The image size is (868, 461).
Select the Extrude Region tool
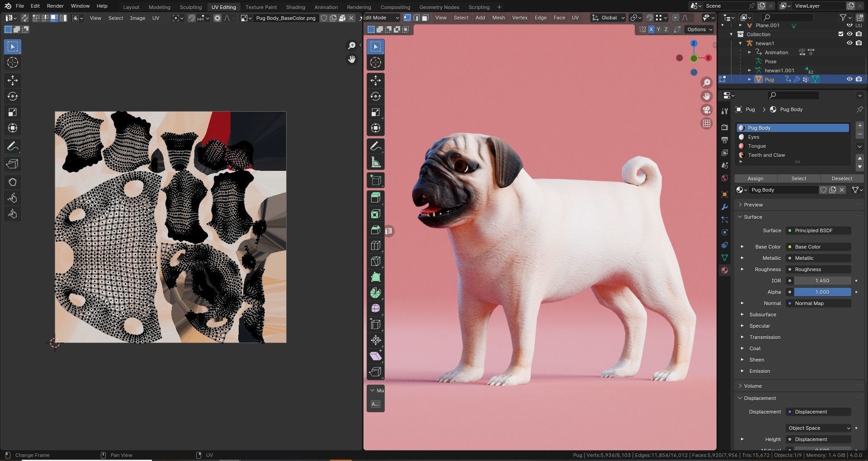376,198
